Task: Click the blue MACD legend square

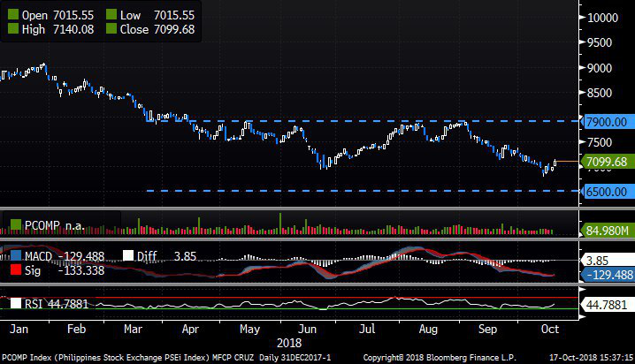Action: tap(13, 257)
